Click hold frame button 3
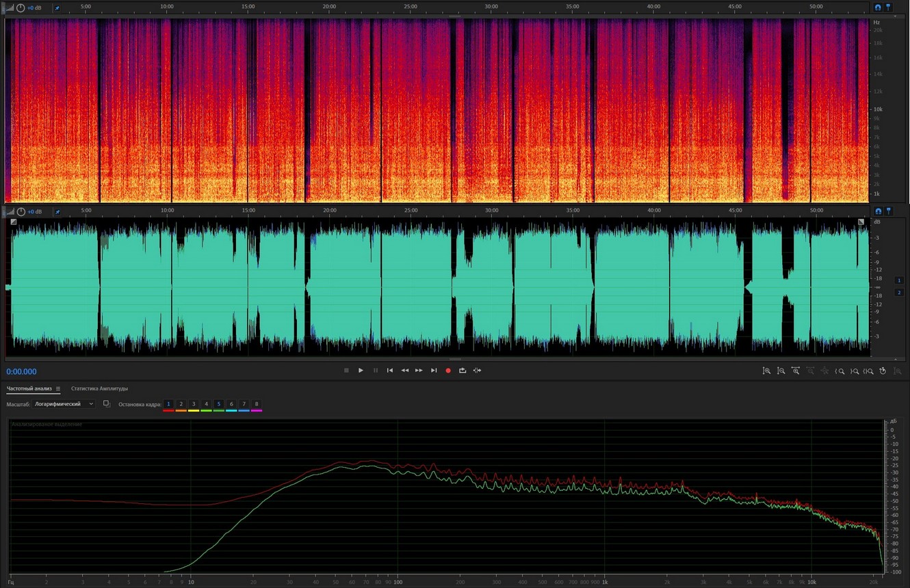 tap(194, 404)
